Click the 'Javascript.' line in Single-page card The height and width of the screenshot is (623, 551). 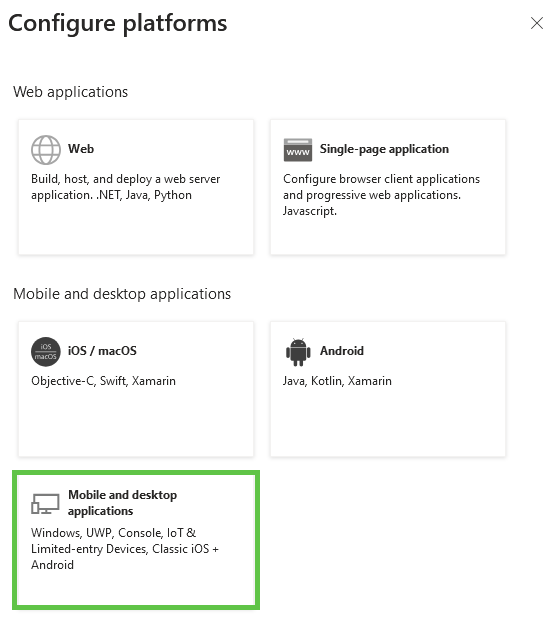[310, 211]
